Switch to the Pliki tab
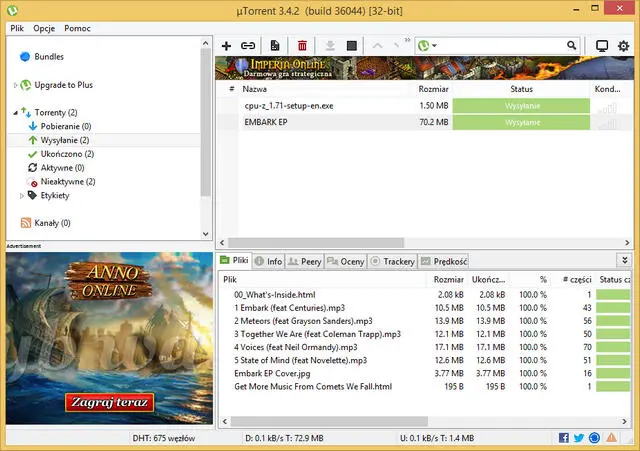Screen dimensions: 640x451 tap(235, 260)
